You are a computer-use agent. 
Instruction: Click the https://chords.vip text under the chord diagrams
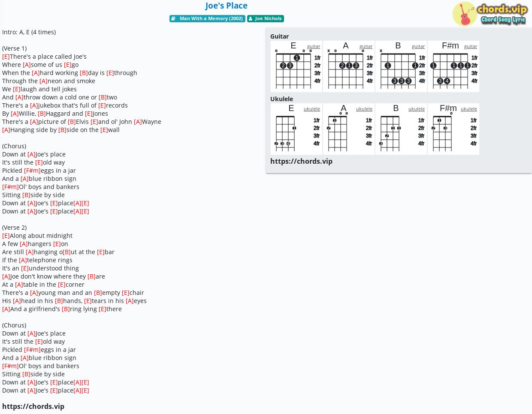click(301, 161)
